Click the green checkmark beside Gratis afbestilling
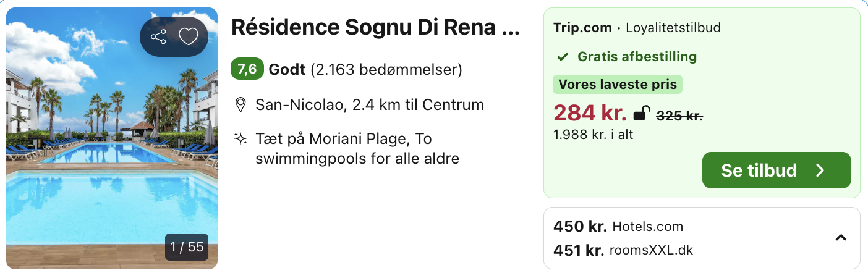Screen dimensions: 868x278 pos(563,57)
